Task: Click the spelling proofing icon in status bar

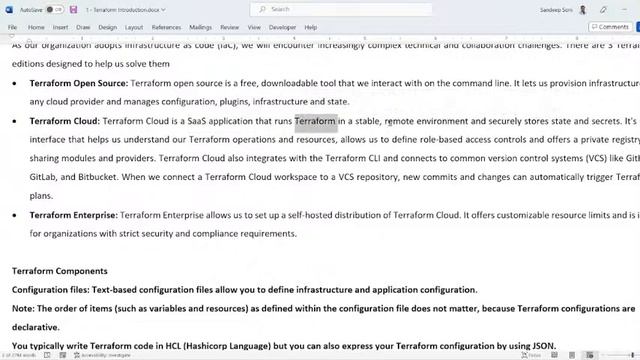Action: (47, 355)
